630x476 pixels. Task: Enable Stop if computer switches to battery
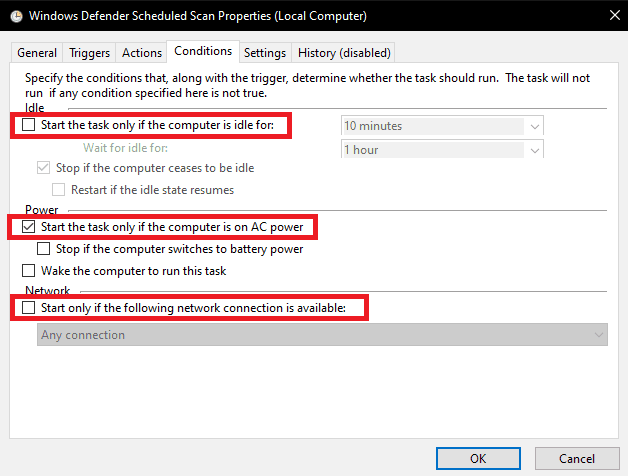click(43, 249)
